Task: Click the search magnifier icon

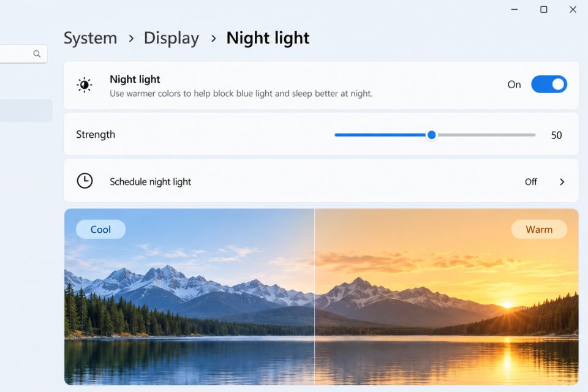Action: [x=37, y=54]
